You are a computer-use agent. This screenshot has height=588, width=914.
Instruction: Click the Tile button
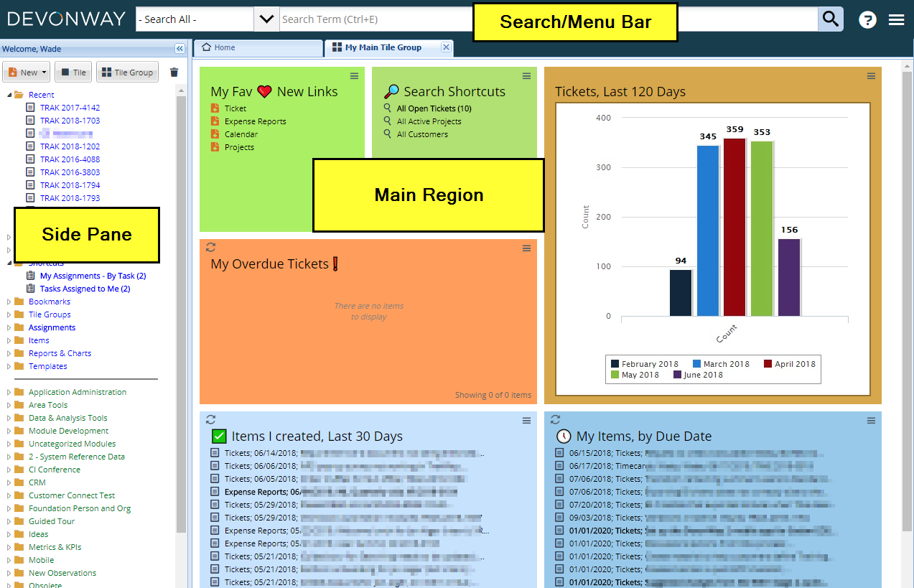pyautogui.click(x=73, y=73)
